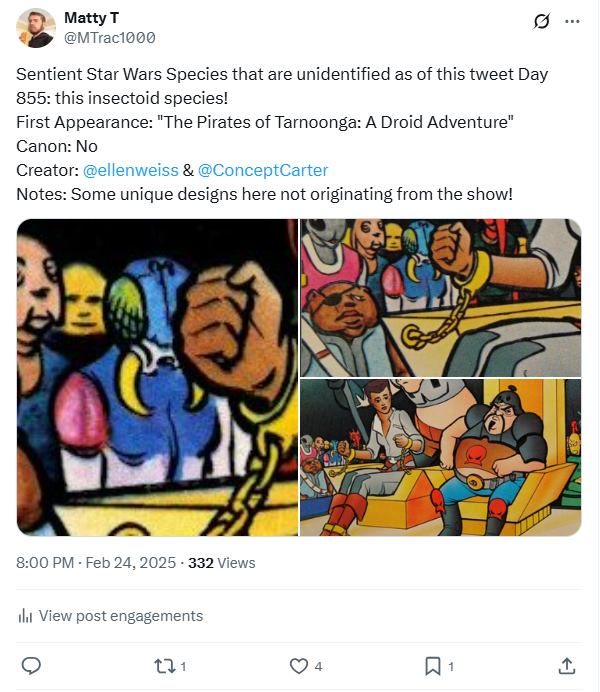Click the Grok circle-slash icon
Viewport: 600px width, 692px height.
(x=542, y=21)
